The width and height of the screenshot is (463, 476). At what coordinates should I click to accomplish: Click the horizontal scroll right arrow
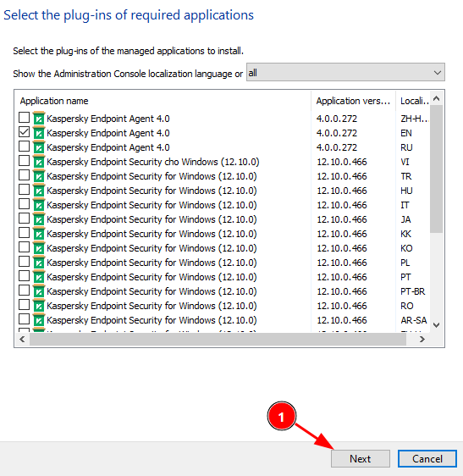coord(422,339)
